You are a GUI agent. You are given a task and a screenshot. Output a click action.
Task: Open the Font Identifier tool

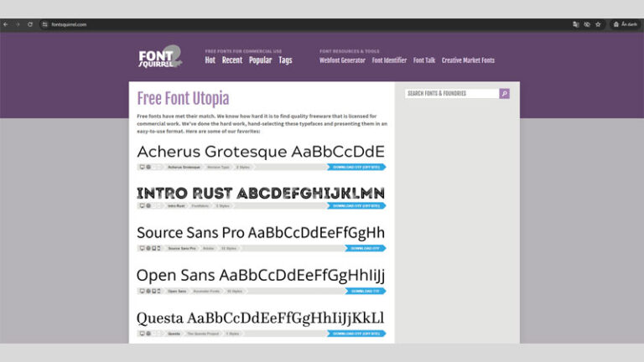tap(389, 60)
